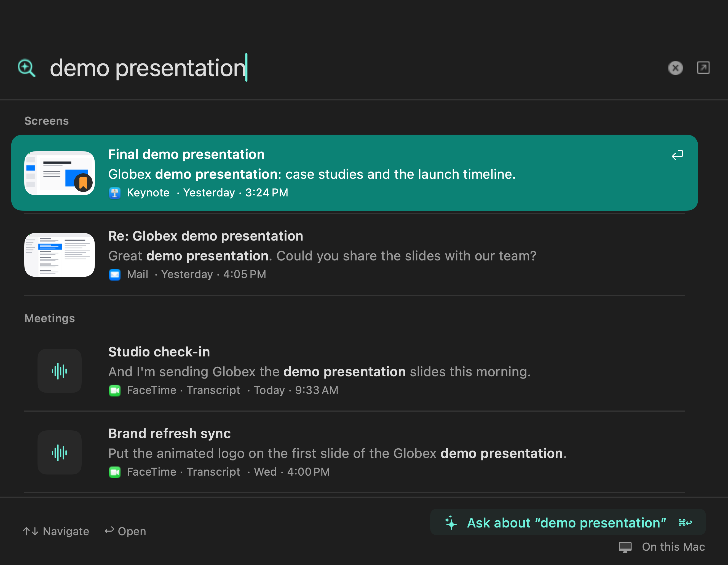Click the magnifier search icon
This screenshot has height=565, width=728.
point(26,68)
